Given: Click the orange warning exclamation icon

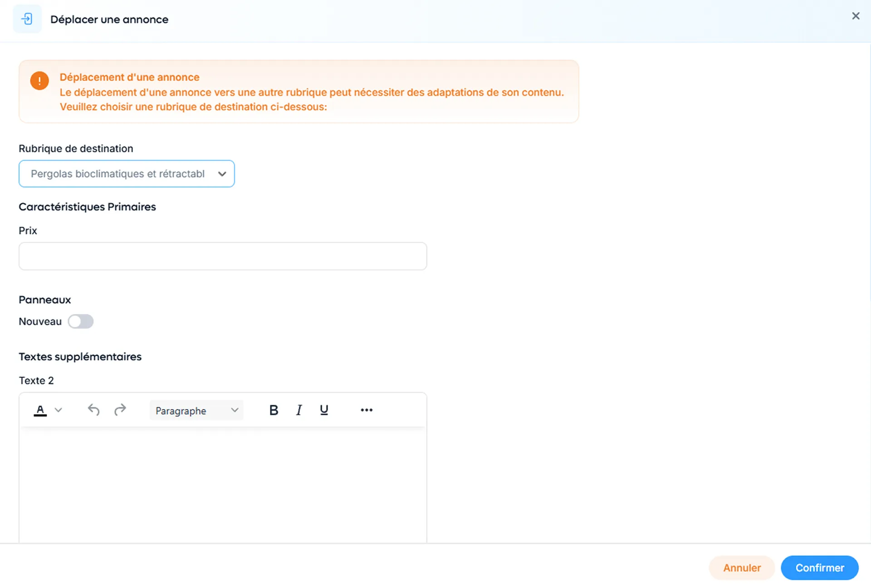Looking at the screenshot, I should click(x=39, y=81).
